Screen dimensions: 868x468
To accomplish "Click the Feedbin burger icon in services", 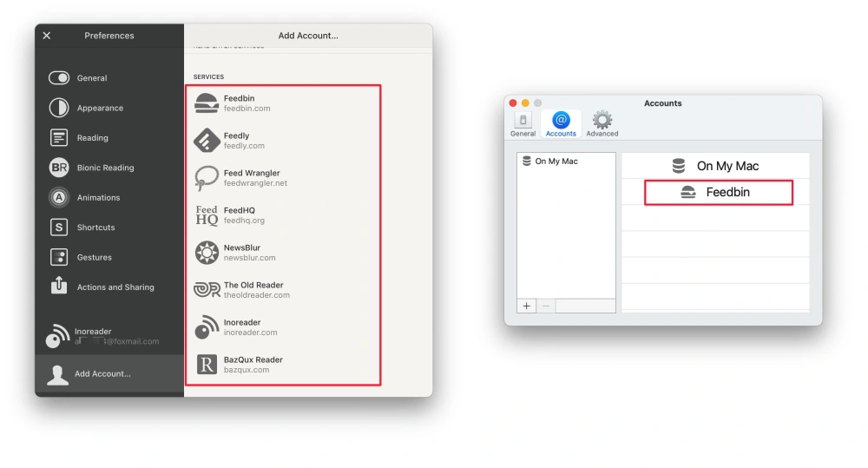I will click(x=207, y=103).
